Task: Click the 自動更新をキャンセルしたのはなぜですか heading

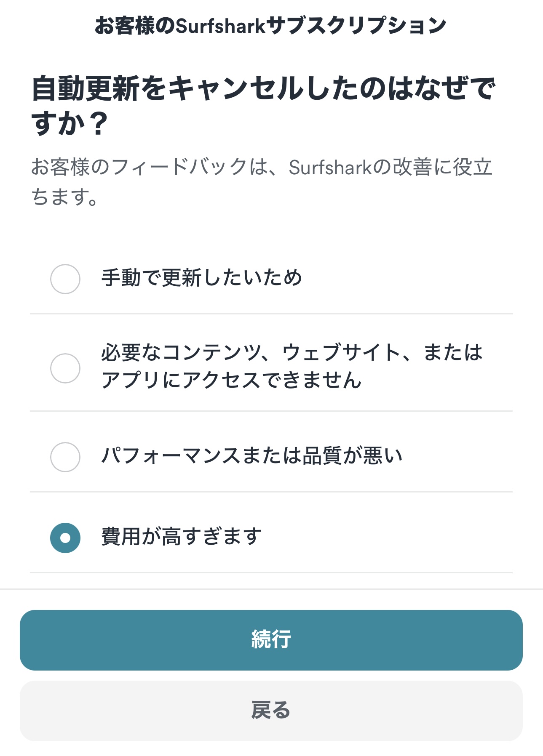Action: [x=263, y=89]
